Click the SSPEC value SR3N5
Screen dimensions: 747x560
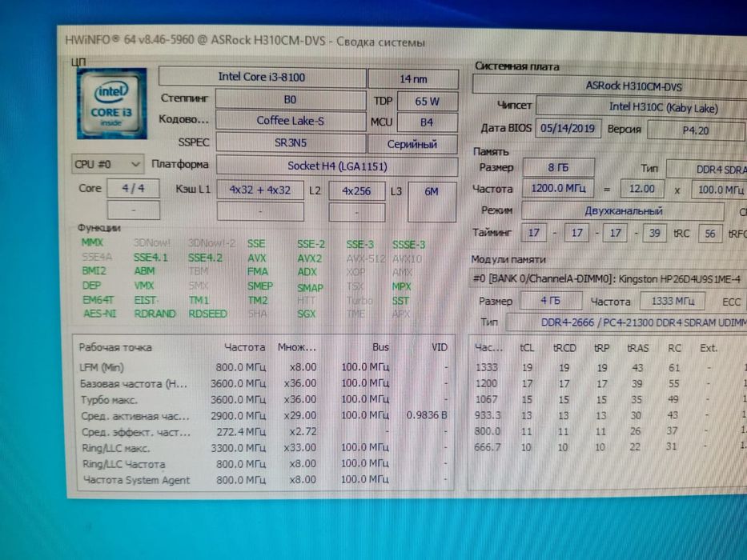click(x=291, y=142)
